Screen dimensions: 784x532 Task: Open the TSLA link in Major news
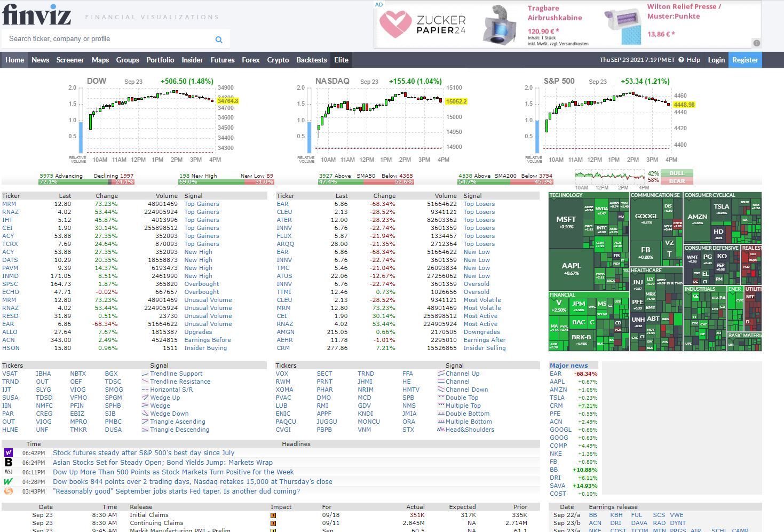point(557,398)
